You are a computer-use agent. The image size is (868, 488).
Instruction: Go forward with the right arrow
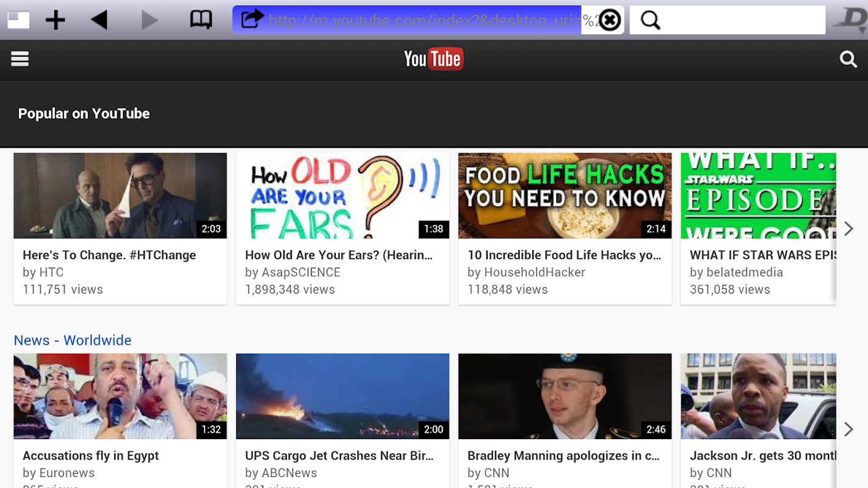(x=150, y=20)
